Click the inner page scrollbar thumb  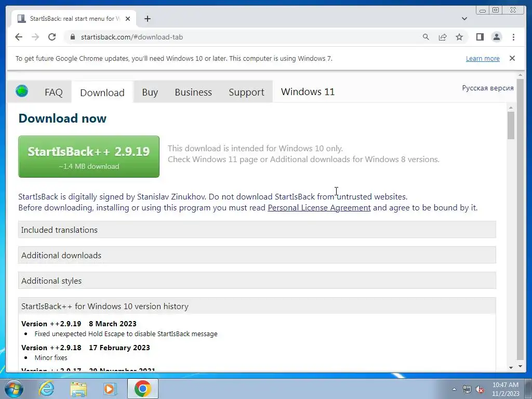(511, 125)
